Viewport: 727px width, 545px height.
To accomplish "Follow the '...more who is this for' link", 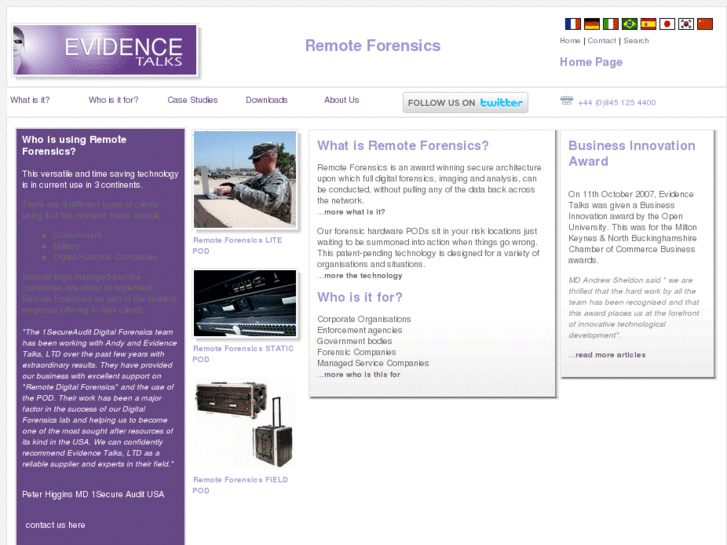I will (359, 374).
